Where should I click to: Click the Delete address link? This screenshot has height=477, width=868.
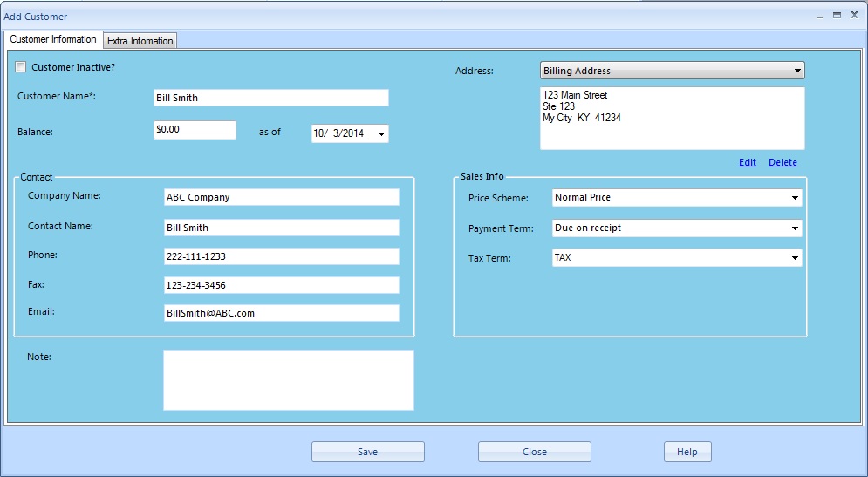[783, 162]
